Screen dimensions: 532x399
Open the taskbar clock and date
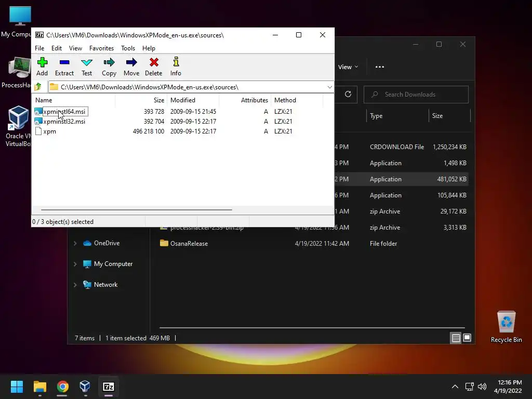508,387
